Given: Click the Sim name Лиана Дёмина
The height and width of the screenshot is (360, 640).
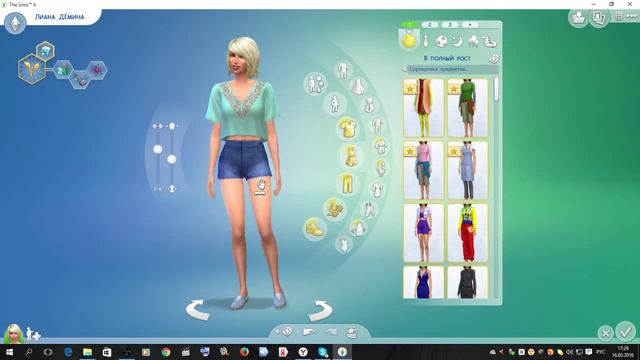Looking at the screenshot, I should coord(60,17).
